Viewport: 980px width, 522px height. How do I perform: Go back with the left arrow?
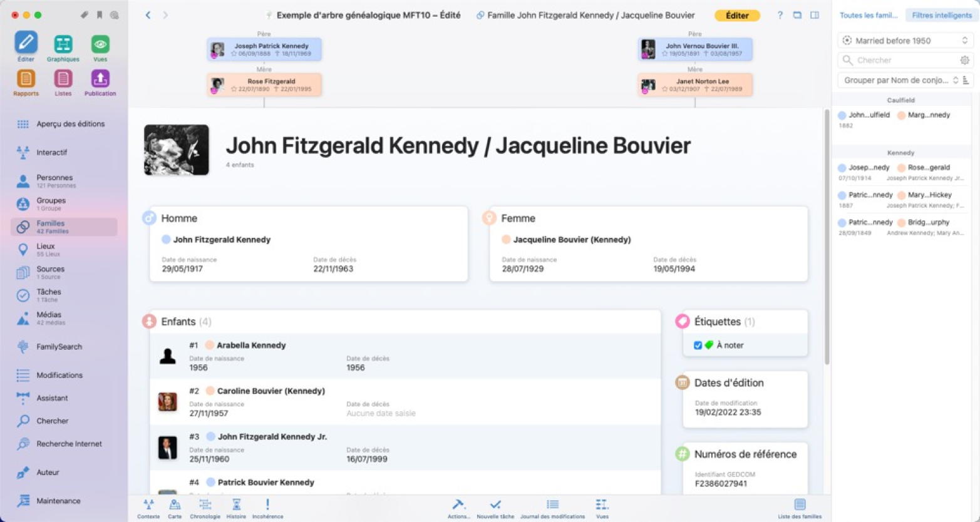(x=148, y=15)
